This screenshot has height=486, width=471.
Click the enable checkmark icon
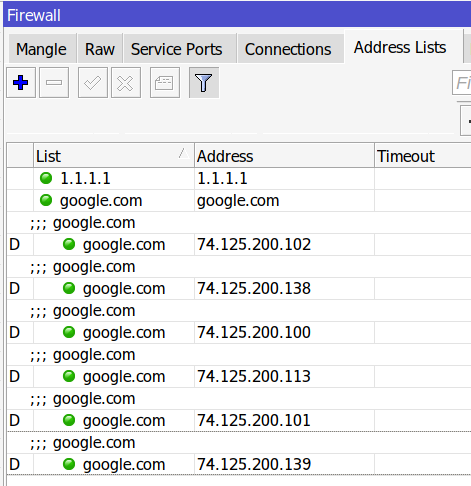[93, 83]
